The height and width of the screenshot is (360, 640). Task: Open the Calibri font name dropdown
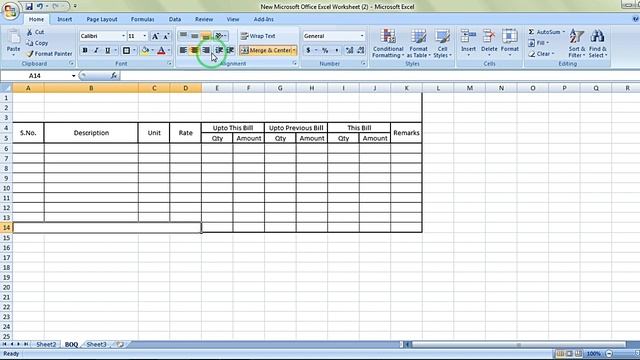point(123,36)
